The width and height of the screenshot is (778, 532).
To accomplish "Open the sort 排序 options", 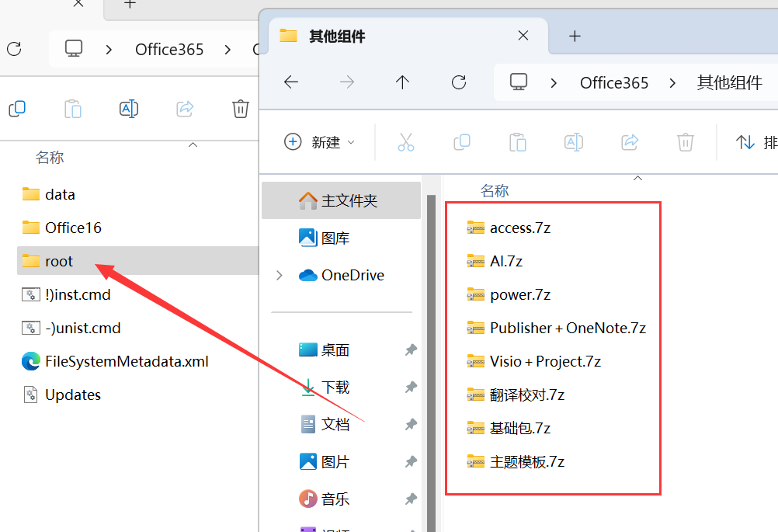I will click(756, 142).
